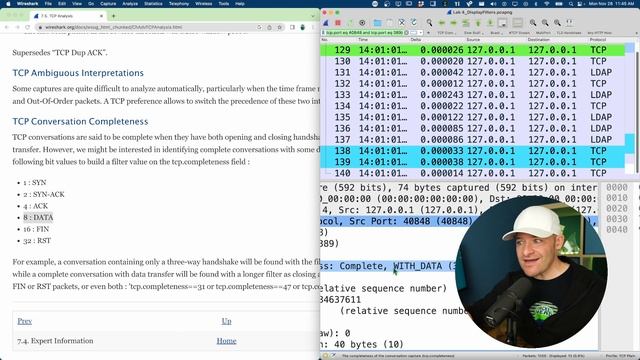Screen dimensions: 640x360
Task: Go to next packet arrow
Action: click(453, 23)
